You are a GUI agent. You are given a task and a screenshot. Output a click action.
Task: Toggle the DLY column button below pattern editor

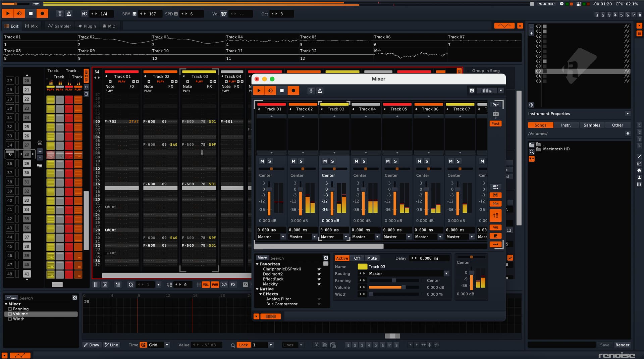(x=224, y=285)
